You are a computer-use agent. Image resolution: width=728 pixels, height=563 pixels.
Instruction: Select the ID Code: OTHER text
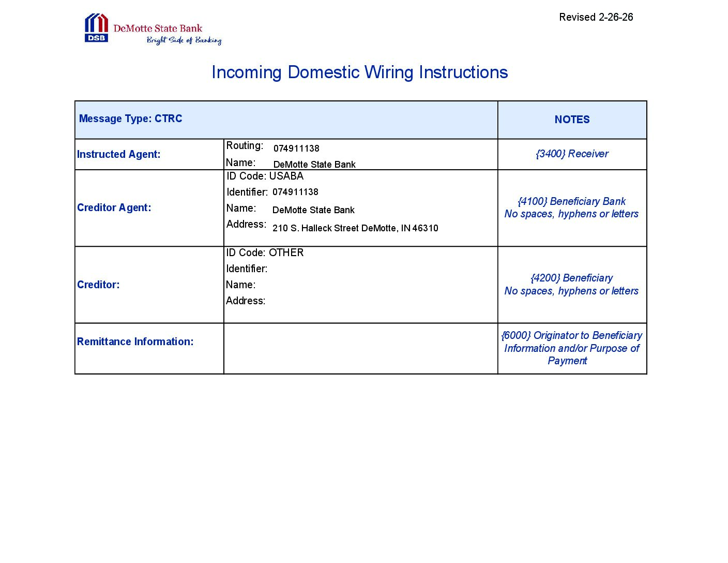point(265,253)
